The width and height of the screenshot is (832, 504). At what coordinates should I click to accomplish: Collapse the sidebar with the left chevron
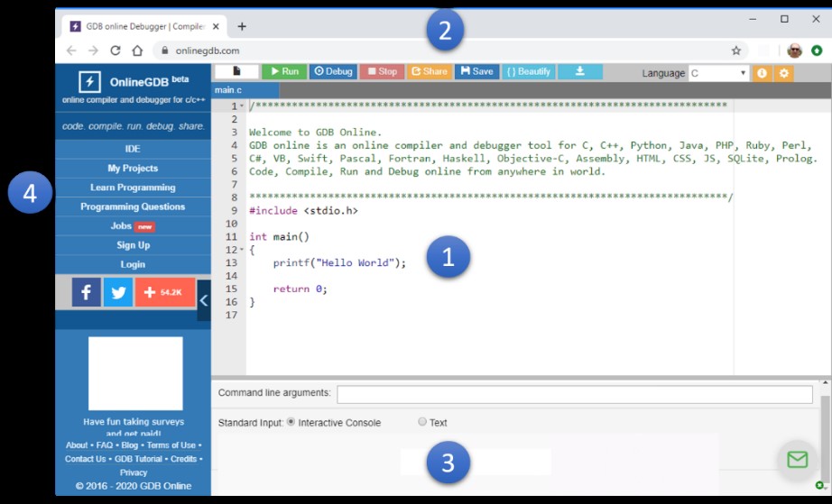pos(204,300)
